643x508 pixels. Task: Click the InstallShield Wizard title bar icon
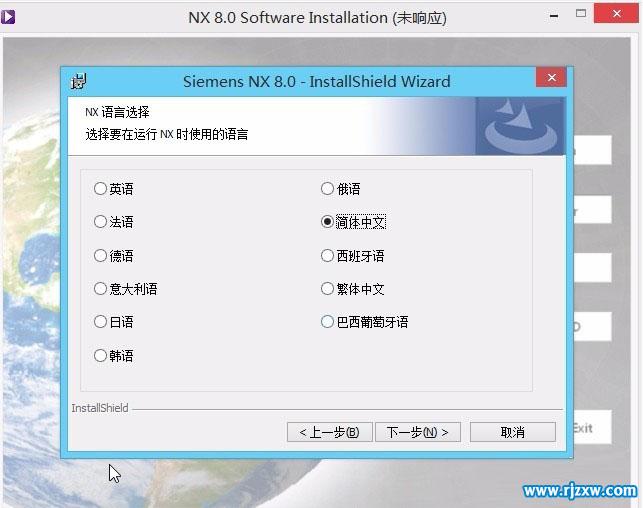78,81
